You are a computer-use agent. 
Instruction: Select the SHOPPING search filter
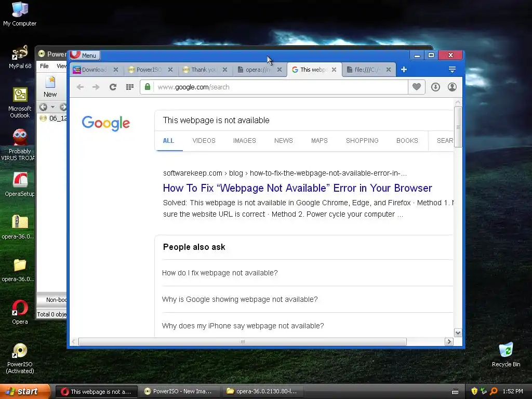click(x=362, y=141)
